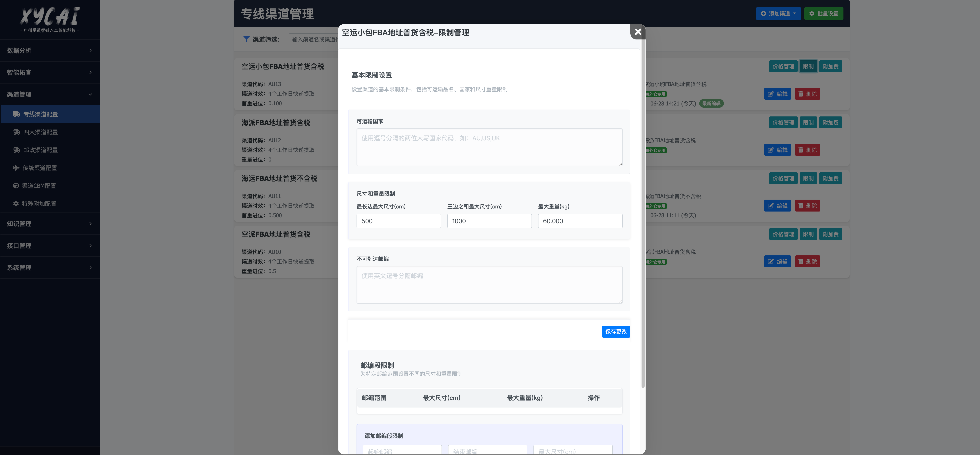This screenshot has width=980, height=455.
Task: Open 价格管理 for 海运FBA不含税 channel
Action: tap(783, 178)
